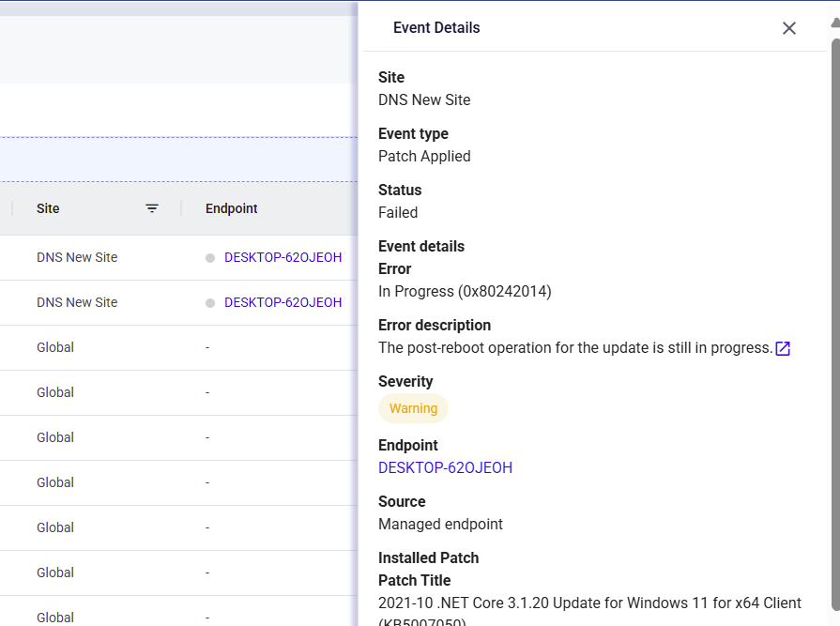Select the last visible Global row

point(179,611)
